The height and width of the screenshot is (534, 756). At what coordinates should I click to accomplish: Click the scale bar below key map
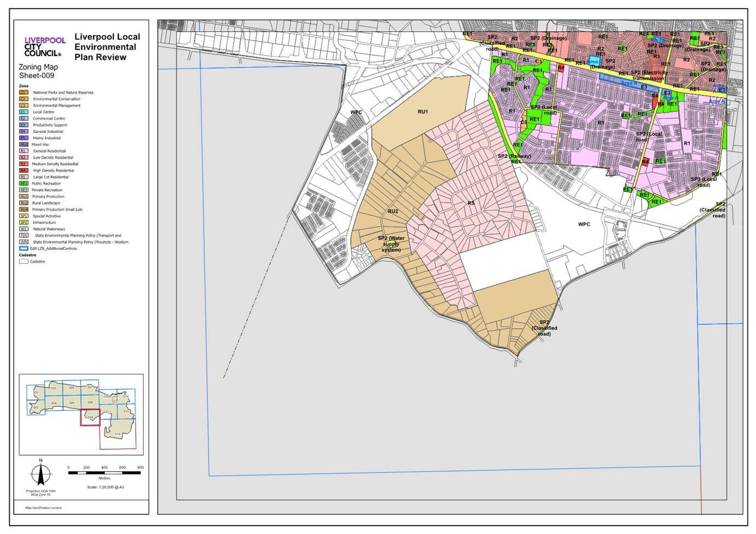(x=104, y=472)
